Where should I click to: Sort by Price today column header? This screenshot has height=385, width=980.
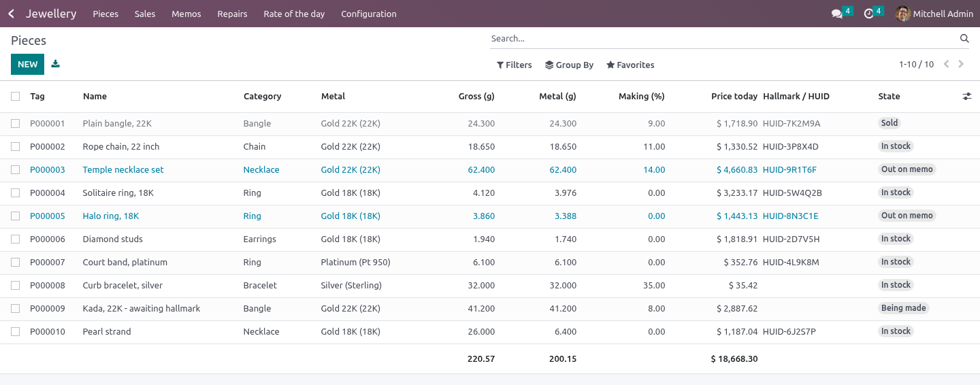[x=734, y=97]
